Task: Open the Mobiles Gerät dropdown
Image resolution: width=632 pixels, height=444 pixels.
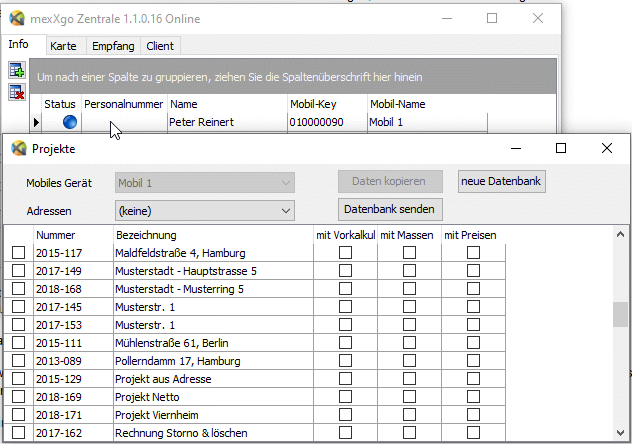Action: point(286,184)
